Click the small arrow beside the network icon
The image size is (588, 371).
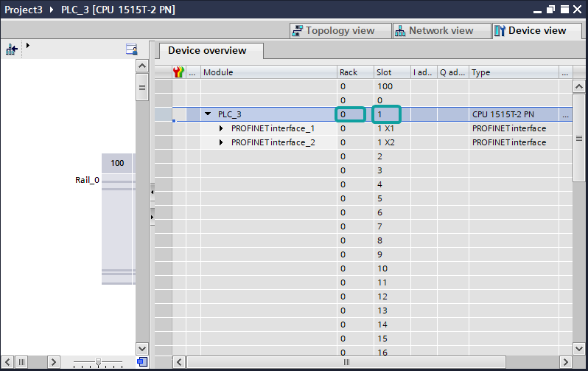click(x=28, y=46)
